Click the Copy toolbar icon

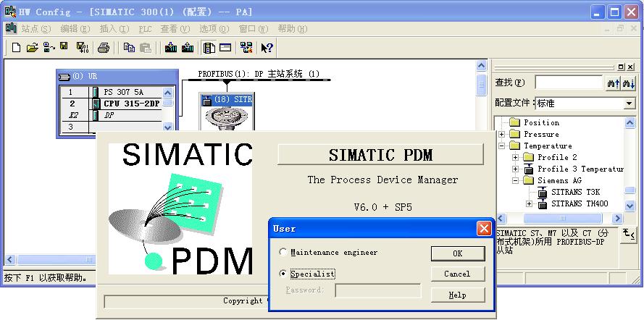pos(130,48)
